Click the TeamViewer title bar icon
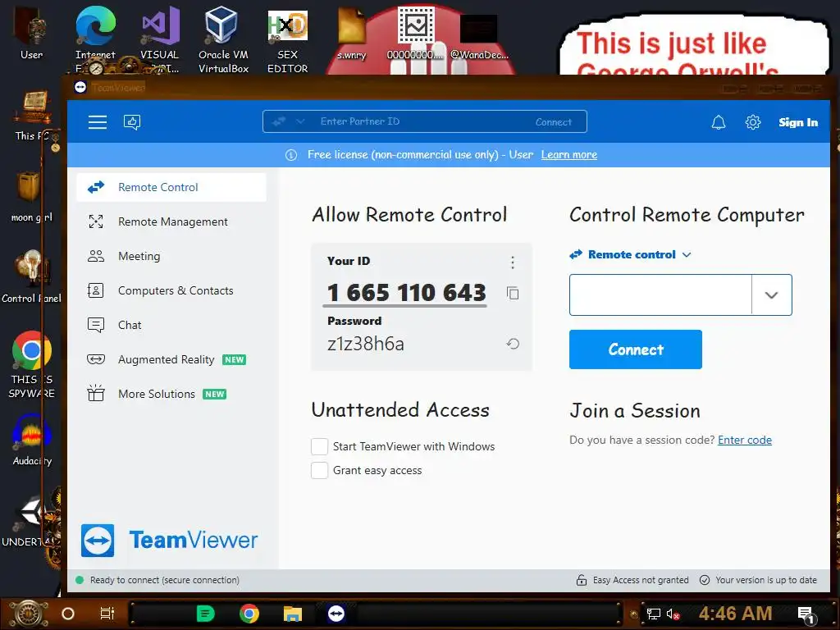This screenshot has height=630, width=840. 80,87
